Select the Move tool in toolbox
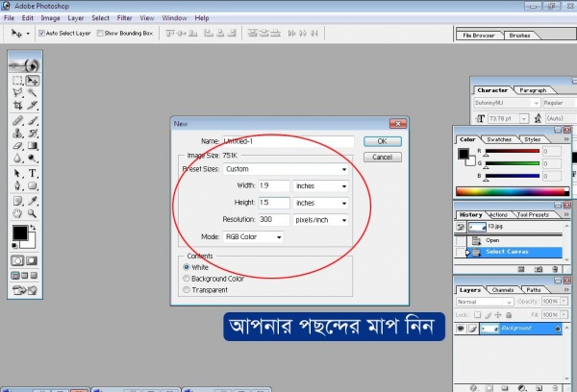Image resolution: width=577 pixels, height=392 pixels. click(x=33, y=81)
